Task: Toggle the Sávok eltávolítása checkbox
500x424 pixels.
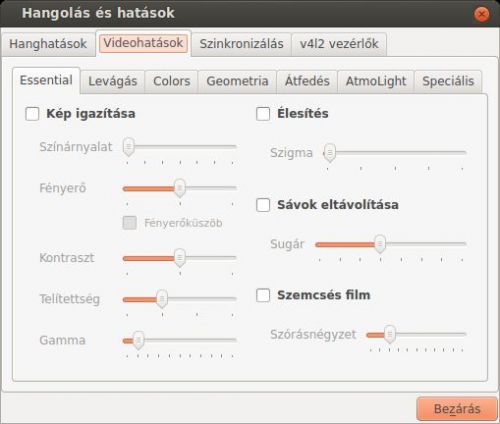Action: pos(263,205)
